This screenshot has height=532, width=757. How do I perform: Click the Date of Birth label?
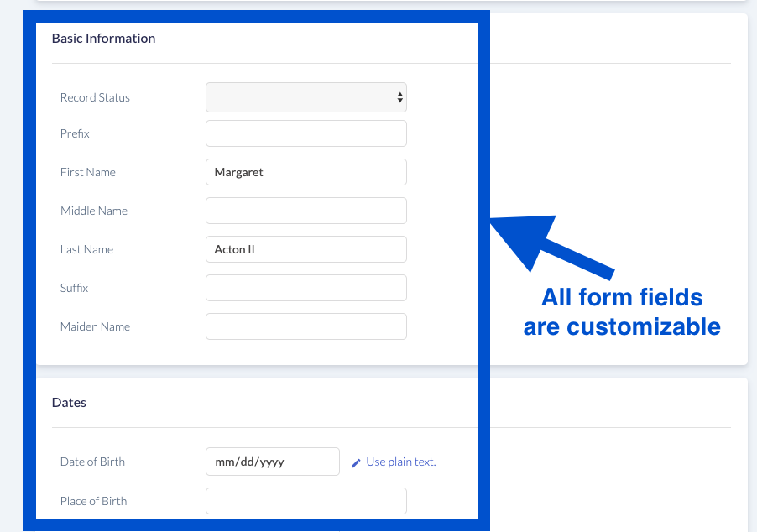tap(92, 461)
